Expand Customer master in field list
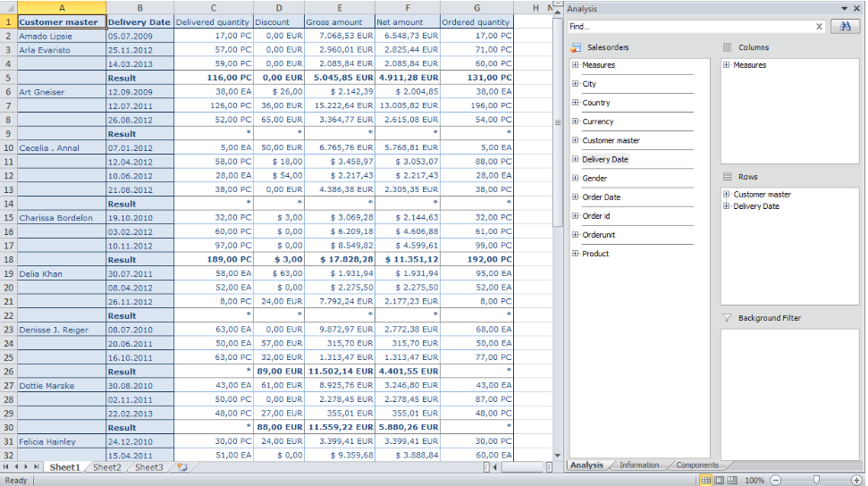Screen dimensions: 868x486 pyautogui.click(x=575, y=140)
